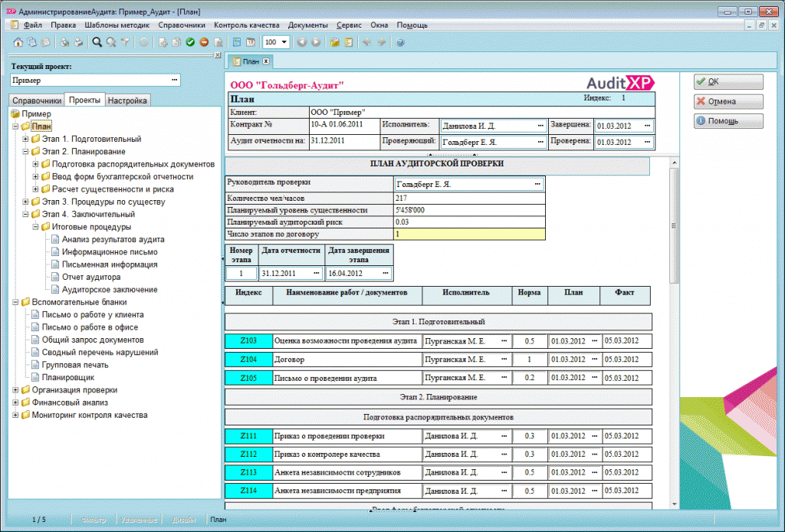Click the blue help question icon
This screenshot has width=785, height=532.
pos(400,42)
